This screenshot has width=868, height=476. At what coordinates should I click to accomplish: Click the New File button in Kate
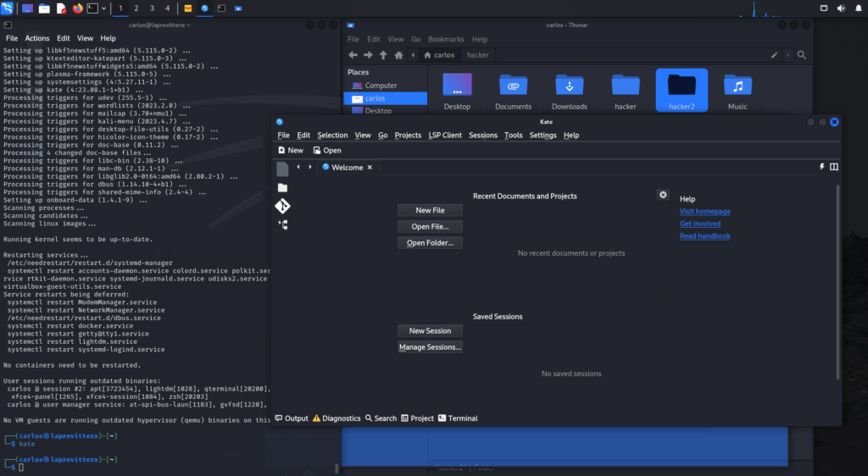pyautogui.click(x=430, y=210)
